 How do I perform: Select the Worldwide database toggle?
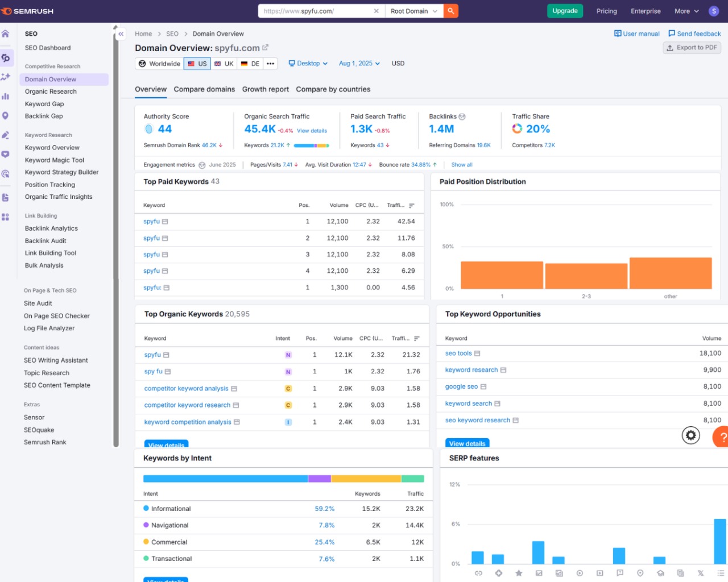[159, 64]
